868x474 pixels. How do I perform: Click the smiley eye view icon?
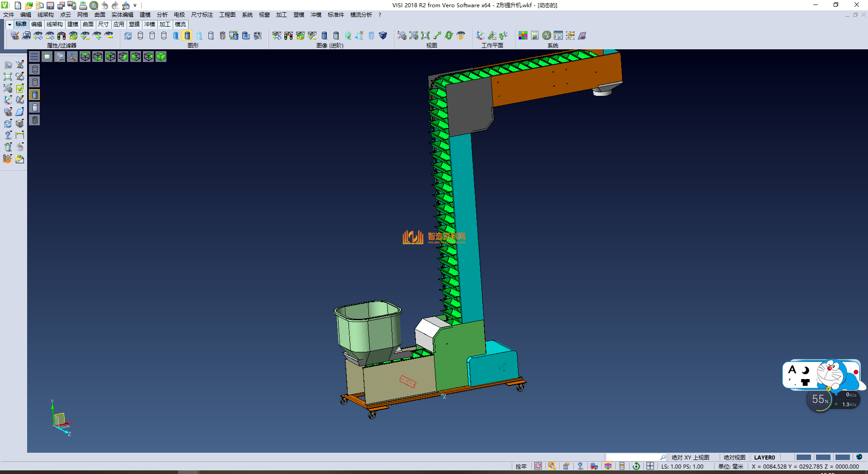(x=461, y=35)
